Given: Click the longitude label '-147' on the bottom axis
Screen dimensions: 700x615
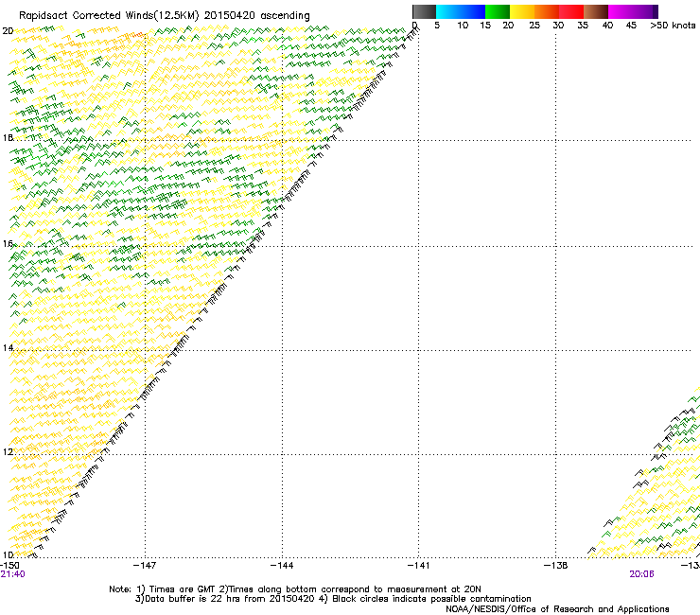Looking at the screenshot, I should tap(145, 566).
